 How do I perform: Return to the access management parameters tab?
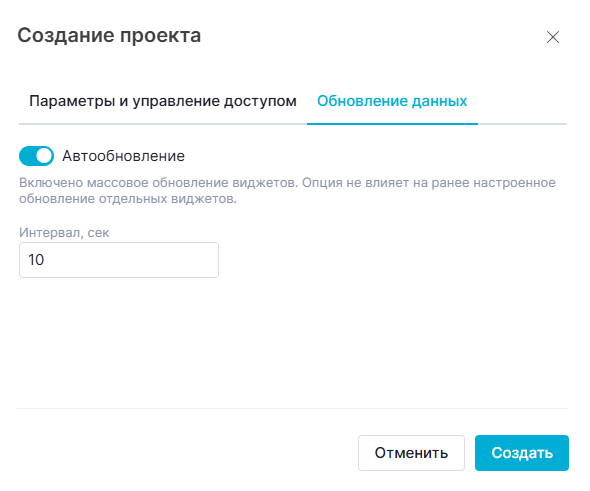click(163, 101)
